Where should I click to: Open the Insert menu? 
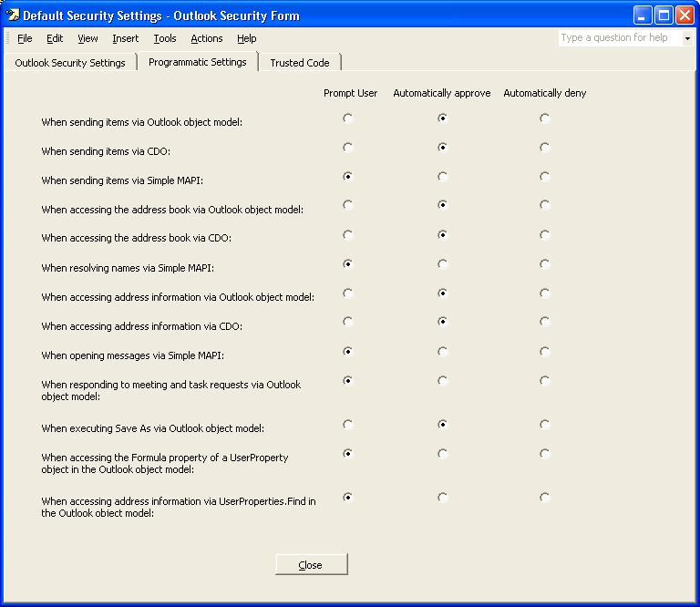click(126, 39)
